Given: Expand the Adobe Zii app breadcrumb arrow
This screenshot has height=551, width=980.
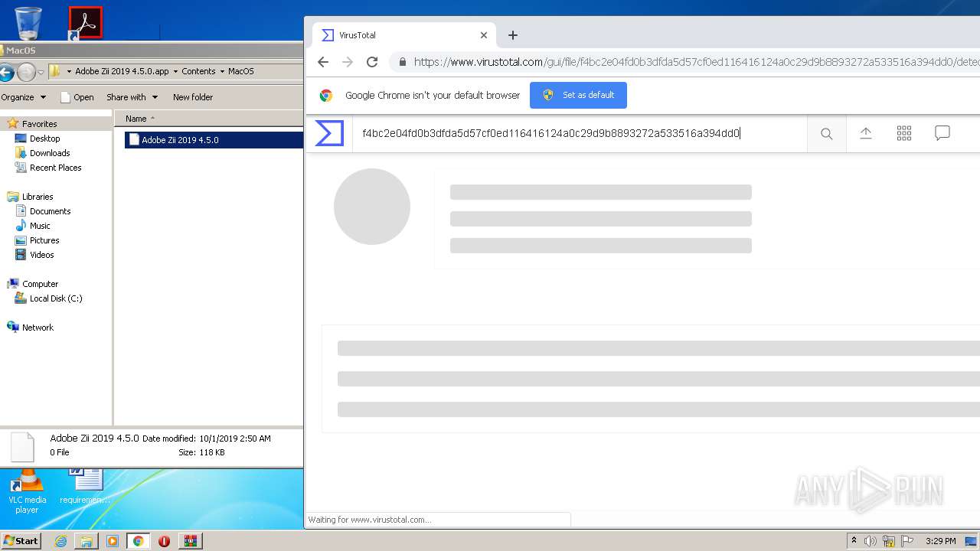Looking at the screenshot, I should (x=175, y=71).
